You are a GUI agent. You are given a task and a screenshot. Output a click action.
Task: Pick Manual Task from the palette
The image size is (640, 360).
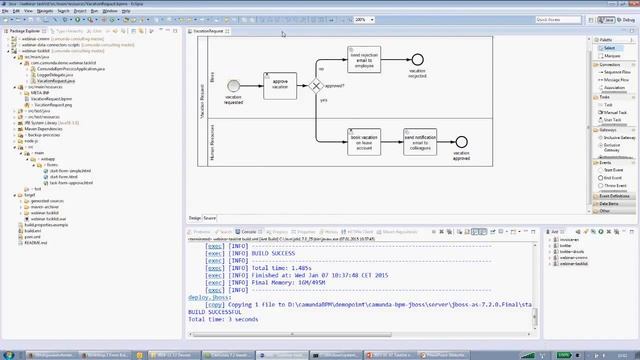612,112
